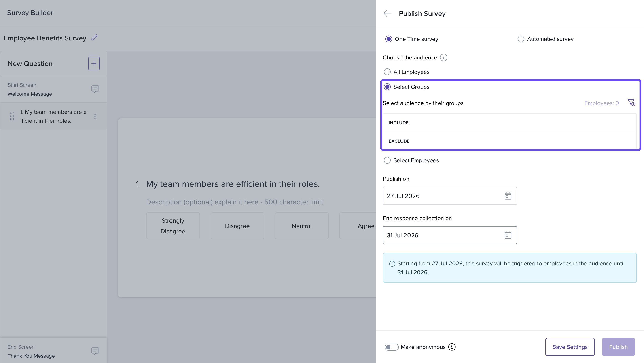Screen dimensions: 644x363
Task: Choose the All Employees audience
Action: point(407,72)
